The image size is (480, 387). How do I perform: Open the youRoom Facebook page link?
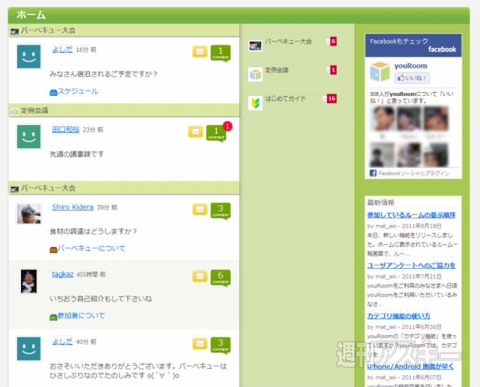(411, 66)
